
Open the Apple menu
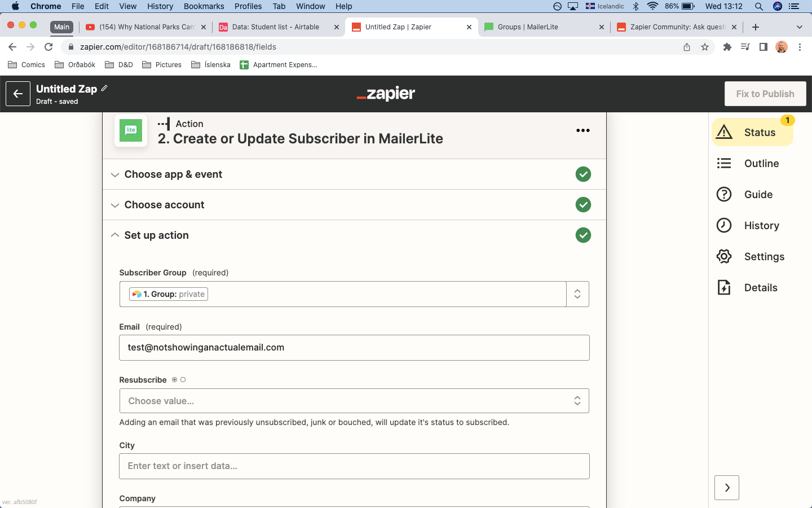click(x=15, y=6)
